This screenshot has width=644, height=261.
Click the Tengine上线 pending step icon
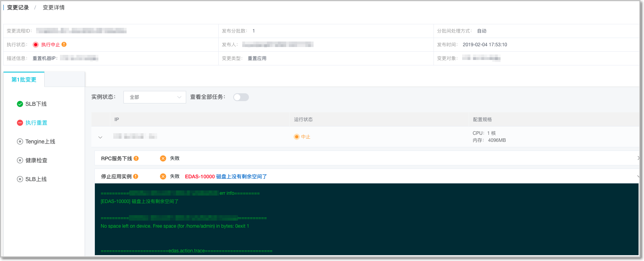tap(20, 141)
